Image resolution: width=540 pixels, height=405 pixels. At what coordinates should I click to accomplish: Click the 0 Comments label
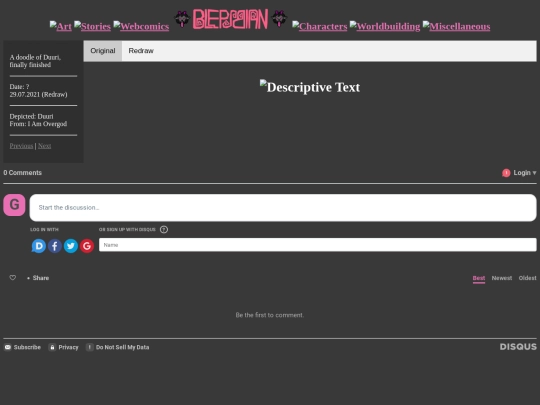[22, 173]
